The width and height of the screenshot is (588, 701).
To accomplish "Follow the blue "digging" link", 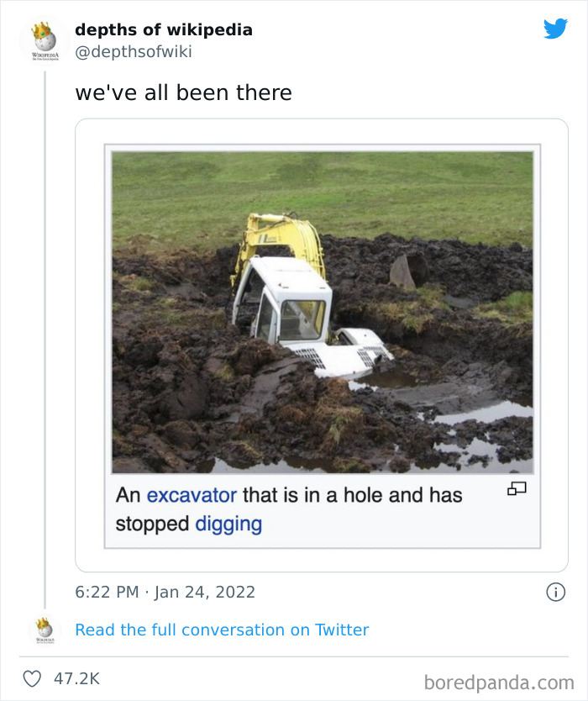I will coord(228,524).
